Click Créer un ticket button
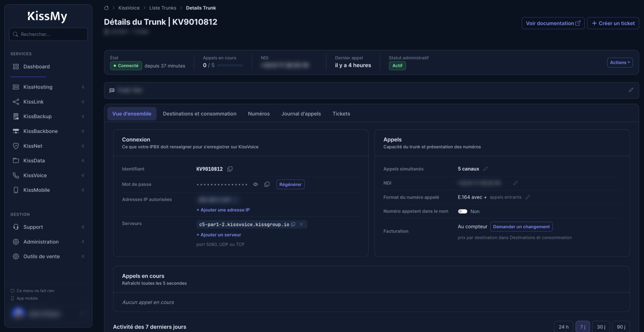 coord(613,23)
